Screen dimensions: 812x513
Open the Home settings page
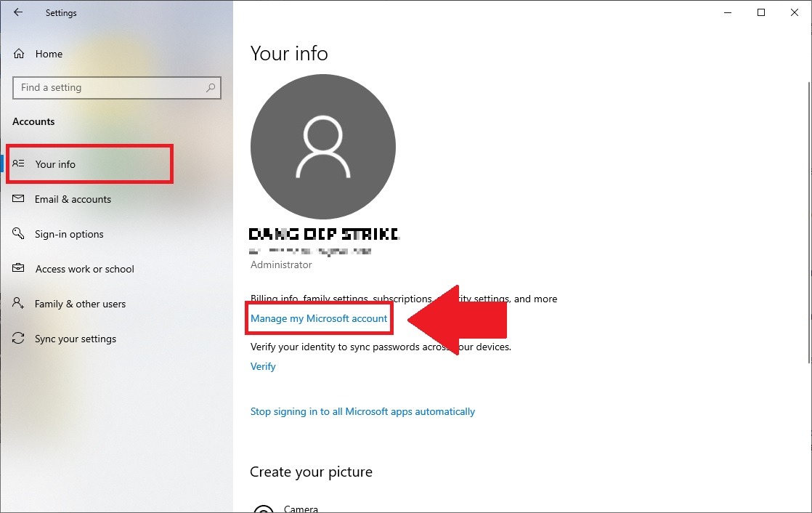point(49,54)
